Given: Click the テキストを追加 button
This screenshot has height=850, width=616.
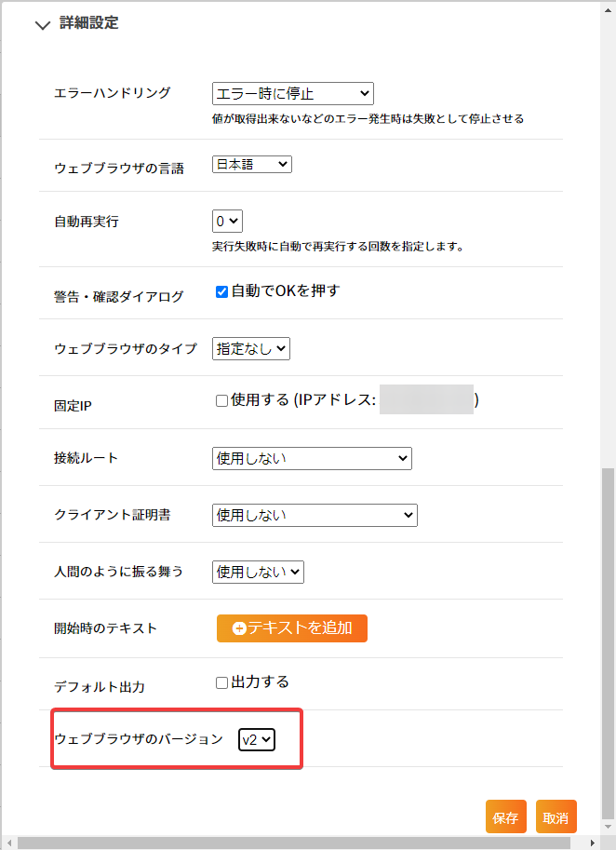Looking at the screenshot, I should coord(292,628).
